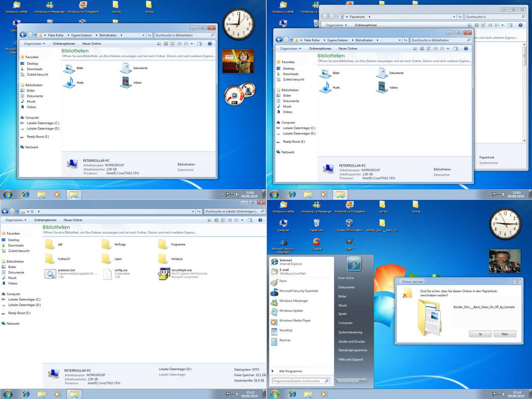The height and width of the screenshot is (399, 532).
Task: Expand the Herunterfahren options arrow
Action: [364, 380]
